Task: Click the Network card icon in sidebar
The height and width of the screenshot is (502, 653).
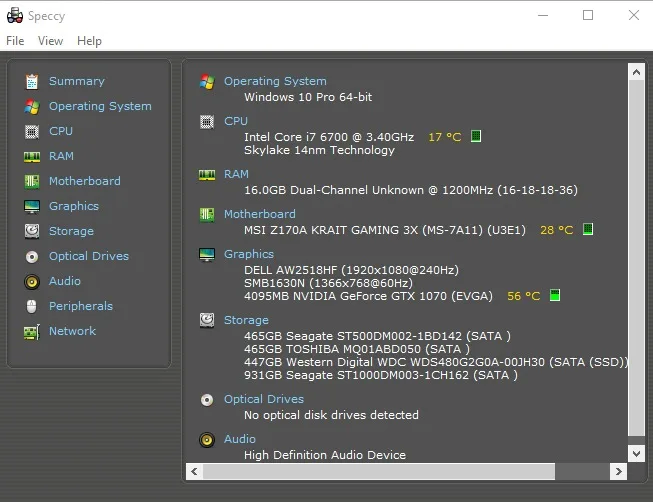Action: (32, 332)
